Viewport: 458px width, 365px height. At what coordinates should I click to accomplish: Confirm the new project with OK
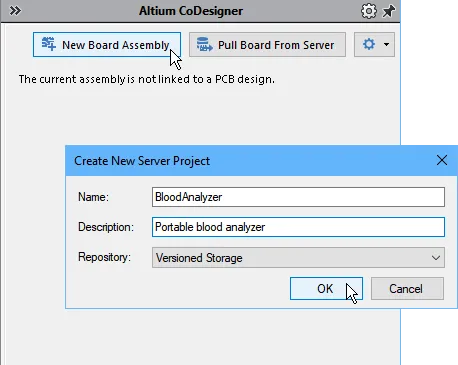pyautogui.click(x=326, y=289)
